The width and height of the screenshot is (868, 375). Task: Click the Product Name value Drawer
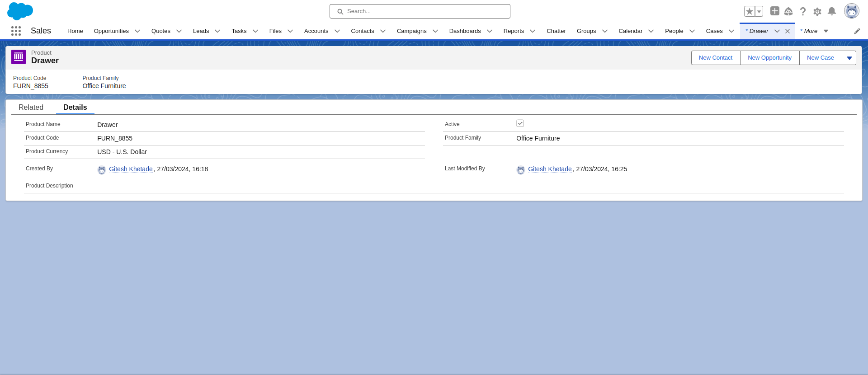[108, 125]
